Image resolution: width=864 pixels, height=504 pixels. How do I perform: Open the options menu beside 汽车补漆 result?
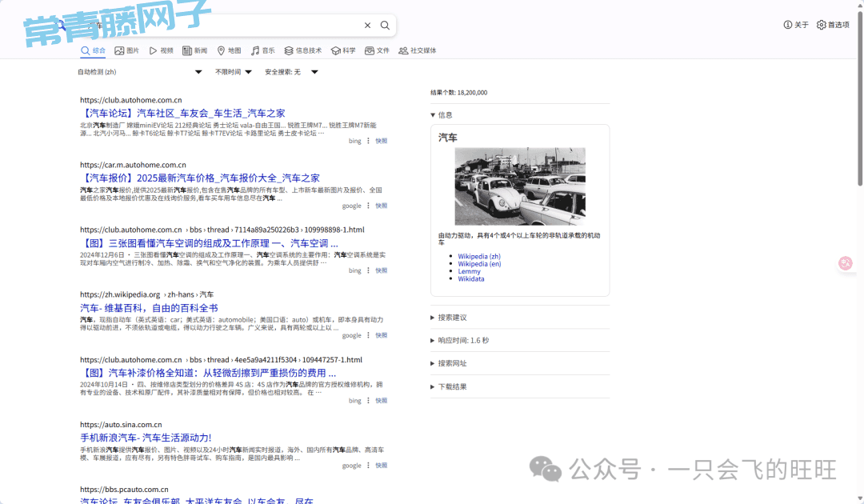pos(368,401)
